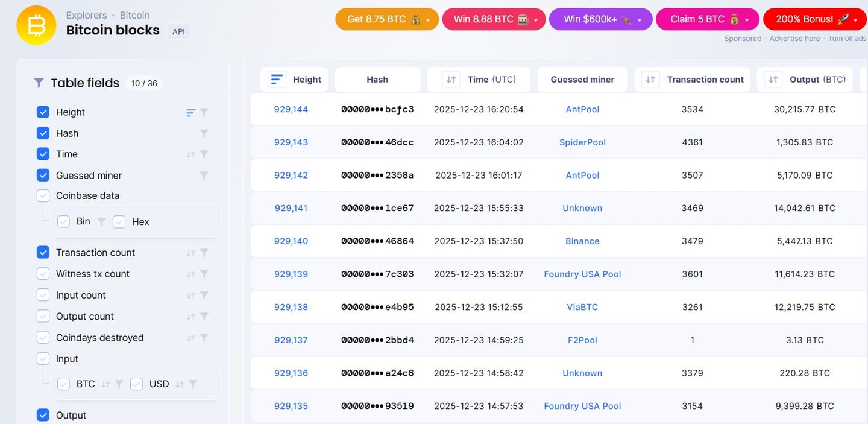Enable the Coinbase data checkbox
This screenshot has height=424, width=868.
point(43,195)
